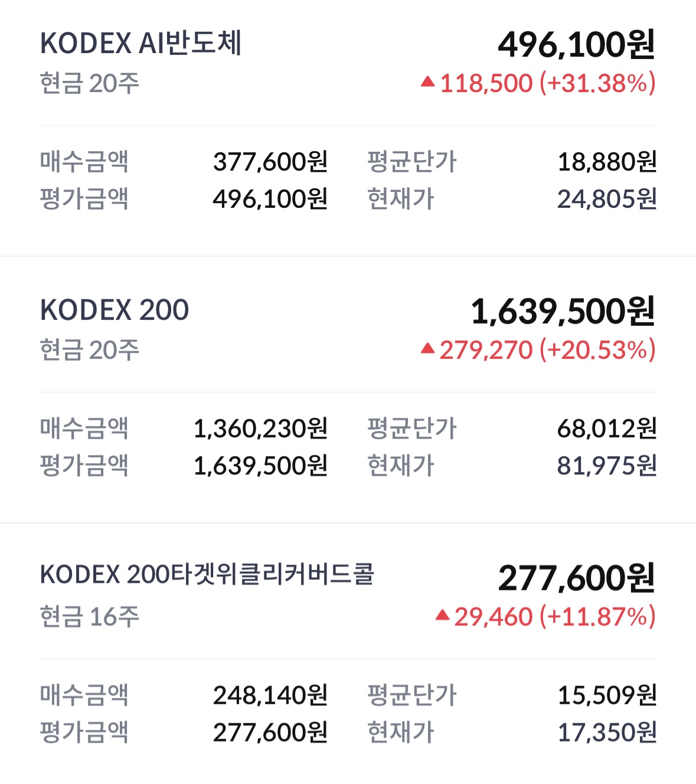Click the 81,975원 current price

pyautogui.click(x=607, y=466)
